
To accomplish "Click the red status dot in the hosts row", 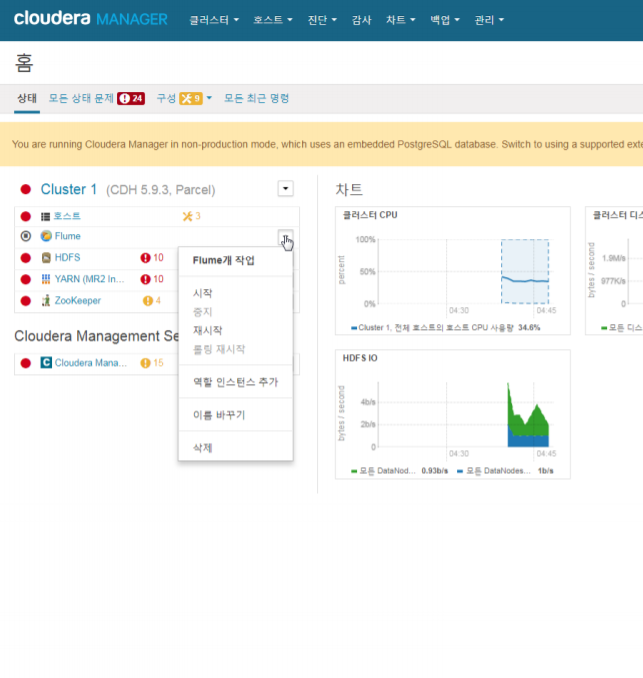I will 26,216.
